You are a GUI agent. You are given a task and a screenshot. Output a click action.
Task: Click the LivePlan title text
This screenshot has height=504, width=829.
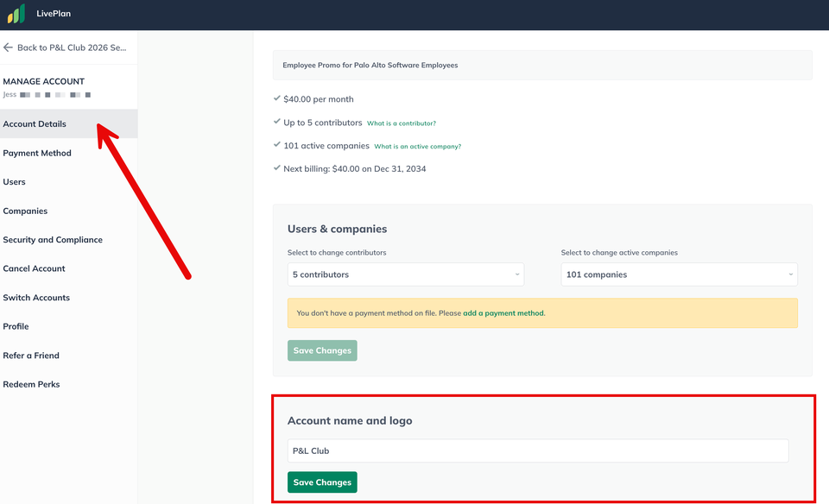(x=54, y=14)
